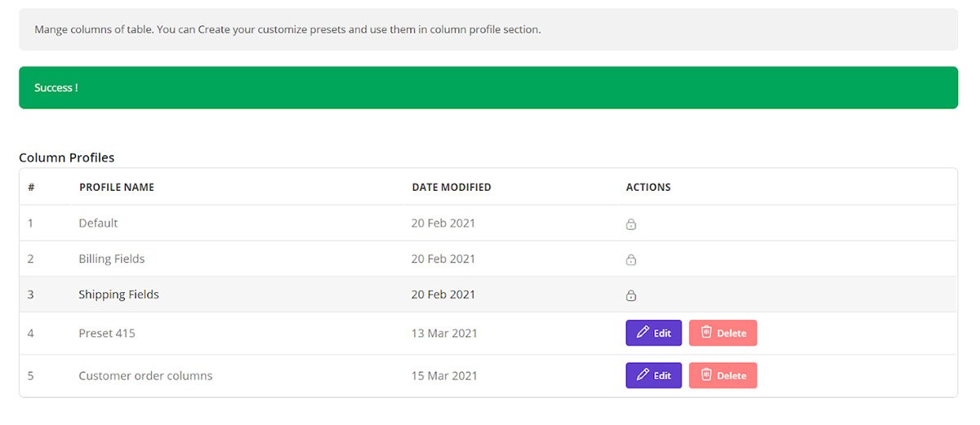The width and height of the screenshot is (980, 425).
Task: Click the lock icon for Billing Fields
Action: pyautogui.click(x=630, y=260)
